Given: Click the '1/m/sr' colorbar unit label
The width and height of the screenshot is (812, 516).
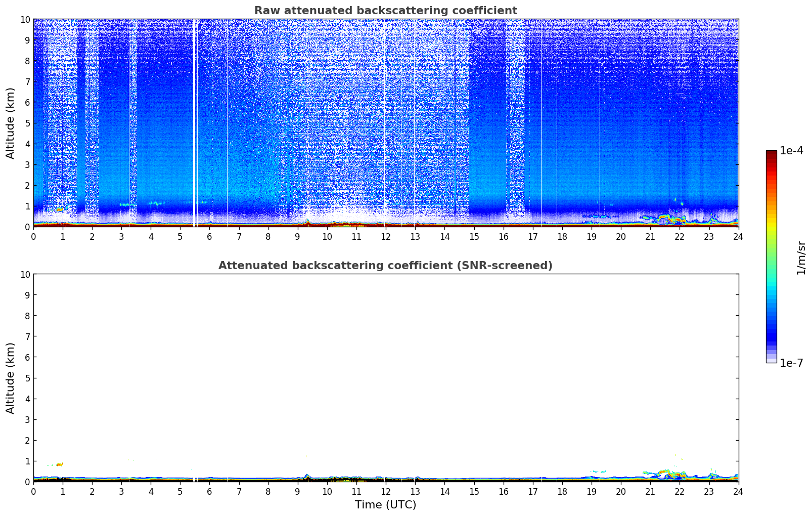Looking at the screenshot, I should [x=800, y=257].
